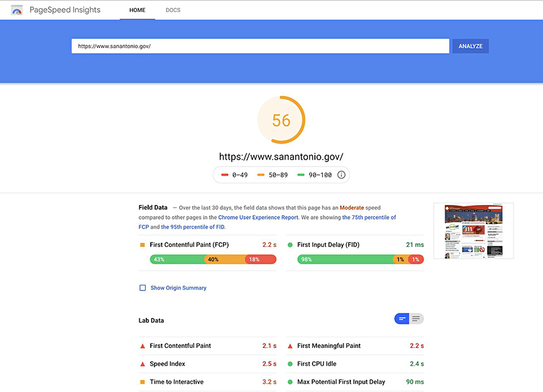The width and height of the screenshot is (543, 392).
Task: Click the 56 performance score gauge
Action: click(x=281, y=120)
